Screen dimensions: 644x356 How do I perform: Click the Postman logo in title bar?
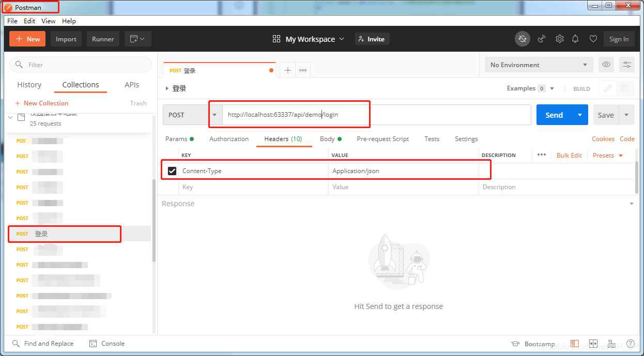8,7
